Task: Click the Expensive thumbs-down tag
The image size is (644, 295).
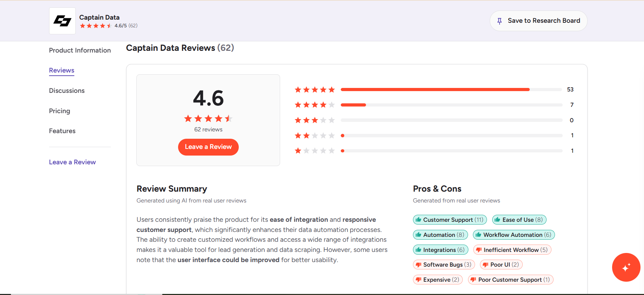Action: pyautogui.click(x=438, y=280)
